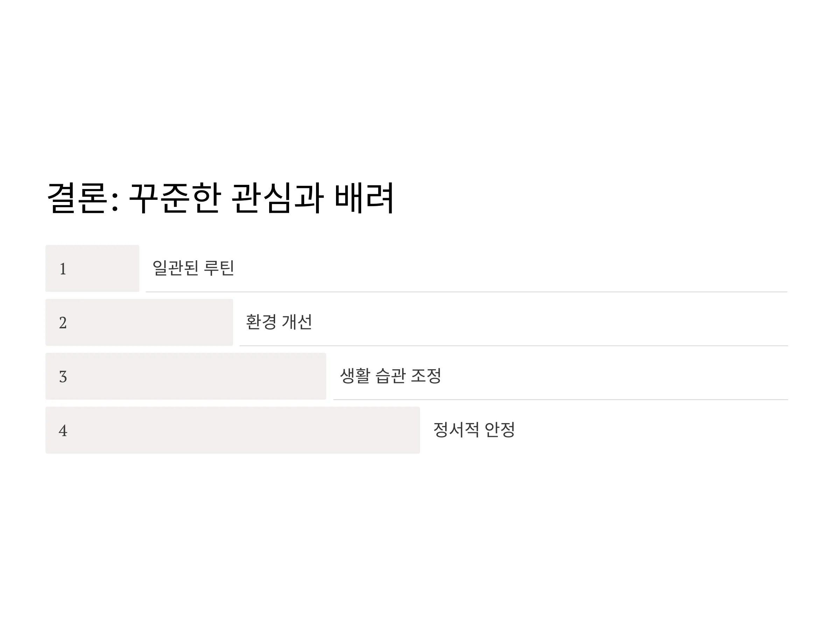Screen dimensions: 840x630
Task: Select the word 배려 in the title
Action: [364, 198]
